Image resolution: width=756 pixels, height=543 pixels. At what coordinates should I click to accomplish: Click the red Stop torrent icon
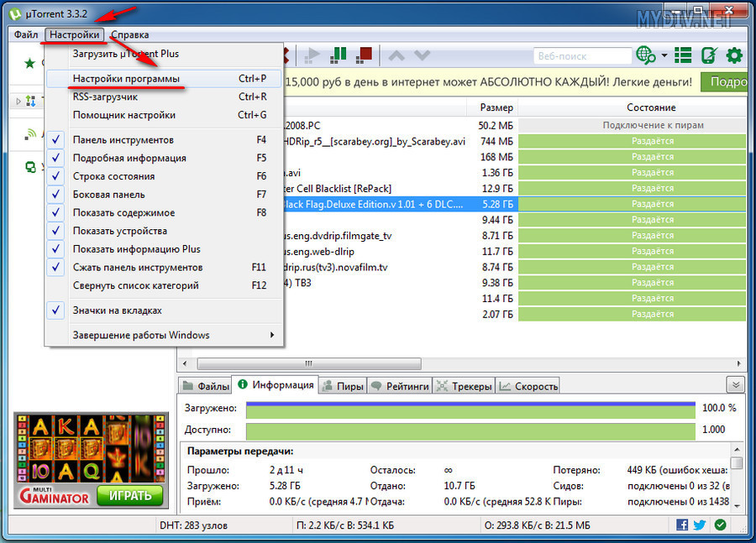[x=365, y=55]
